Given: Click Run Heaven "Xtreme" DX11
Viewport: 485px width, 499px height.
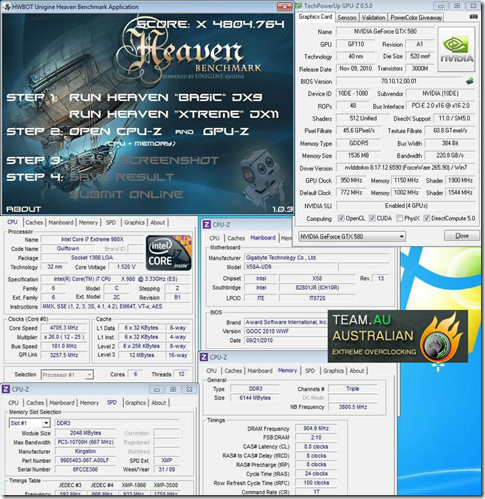Looking at the screenshot, I should (174, 114).
